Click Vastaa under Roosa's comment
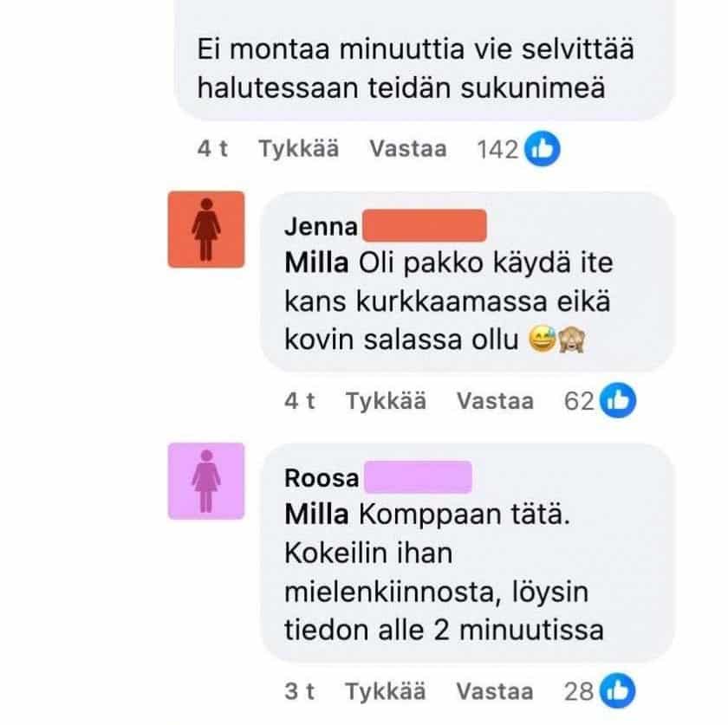 [496, 692]
